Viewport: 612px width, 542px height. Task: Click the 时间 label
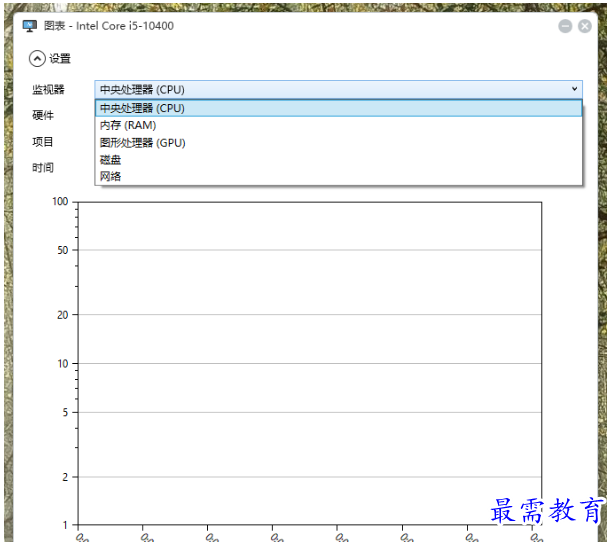click(x=43, y=167)
